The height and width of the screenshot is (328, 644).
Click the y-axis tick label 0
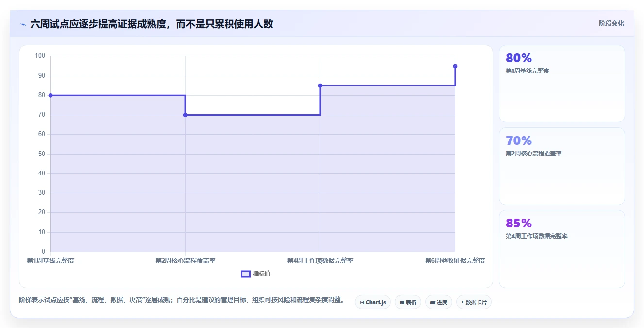click(43, 252)
